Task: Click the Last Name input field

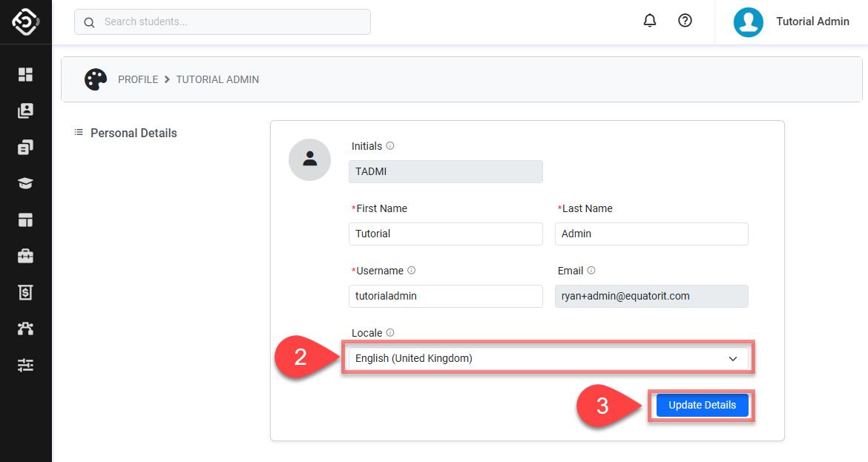Action: coord(651,234)
